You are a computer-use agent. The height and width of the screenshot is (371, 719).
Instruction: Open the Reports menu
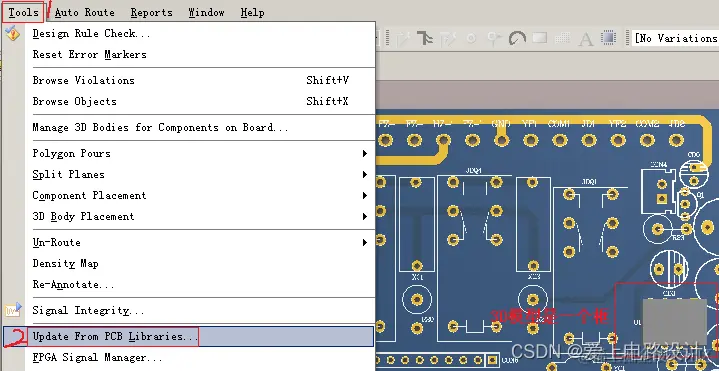tap(151, 12)
